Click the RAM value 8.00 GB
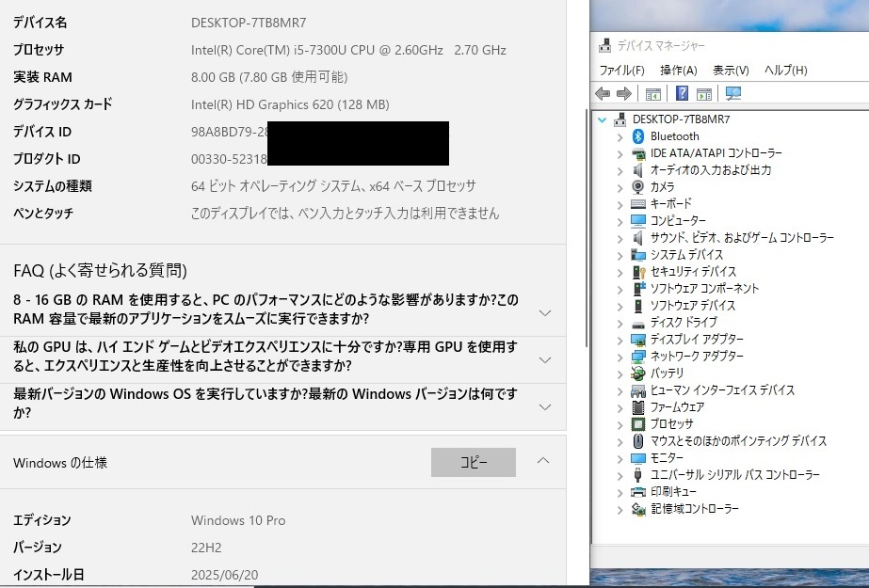 (x=268, y=77)
